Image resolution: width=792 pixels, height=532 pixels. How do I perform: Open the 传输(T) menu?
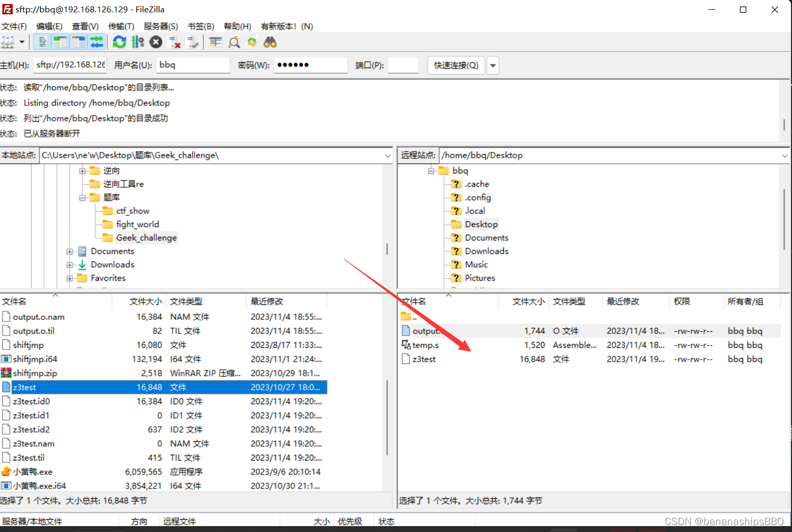[121, 26]
